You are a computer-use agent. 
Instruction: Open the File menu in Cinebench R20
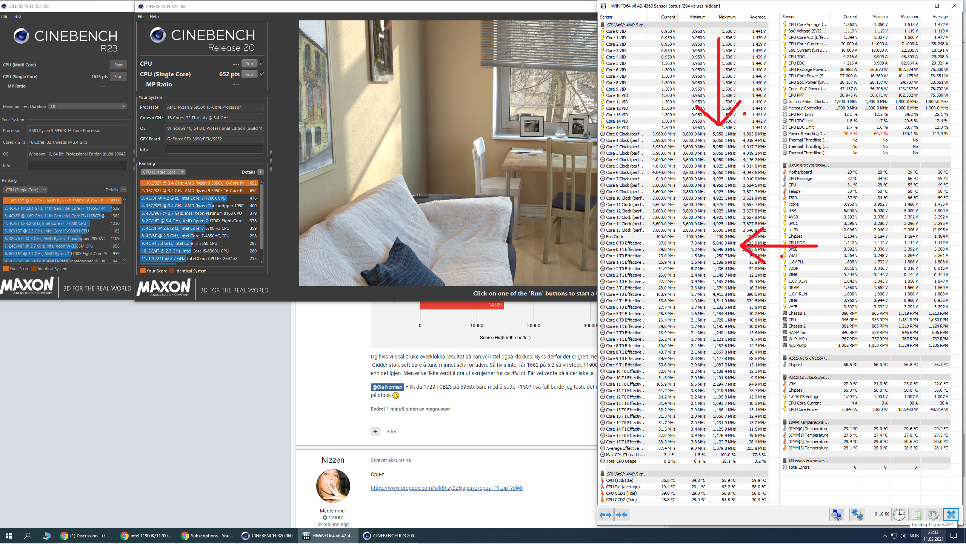point(141,17)
